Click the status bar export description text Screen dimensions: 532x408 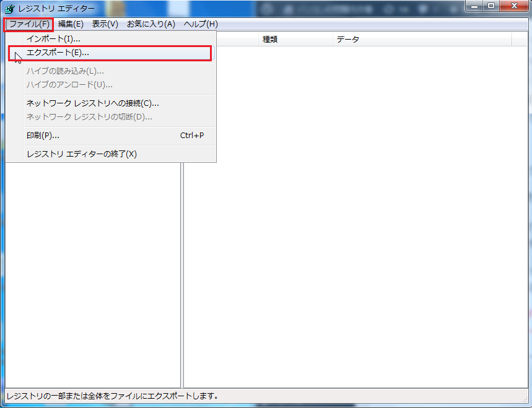(x=105, y=394)
